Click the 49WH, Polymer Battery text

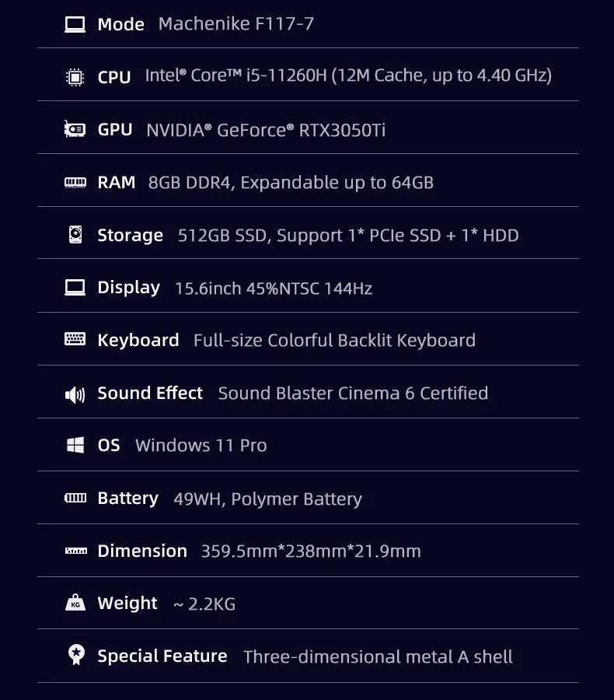267,499
